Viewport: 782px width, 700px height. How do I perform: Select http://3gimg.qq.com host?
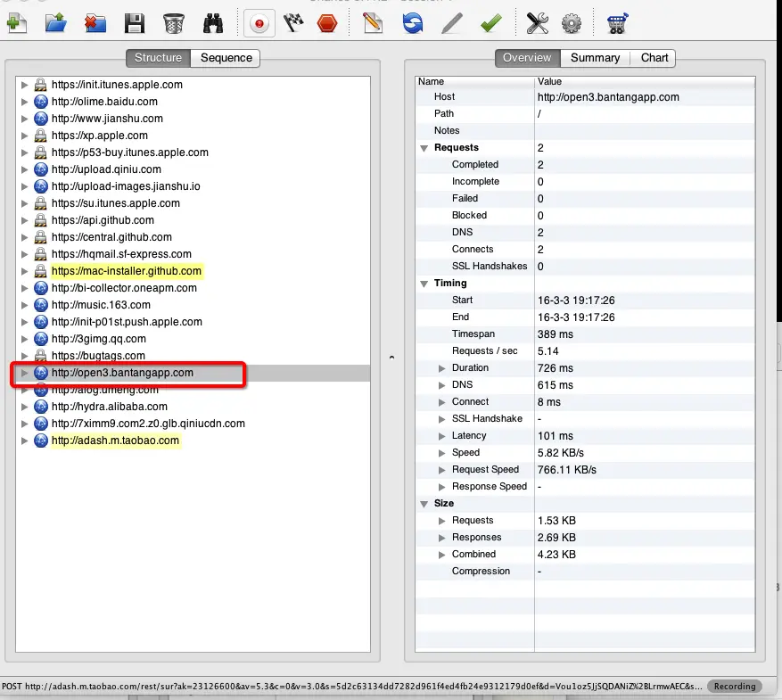coord(99,339)
